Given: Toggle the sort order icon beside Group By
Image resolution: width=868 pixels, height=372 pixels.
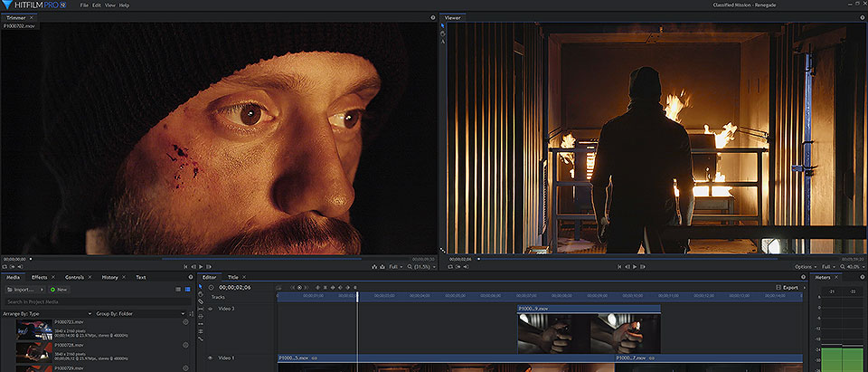Looking at the screenshot, I should pyautogui.click(x=192, y=314).
